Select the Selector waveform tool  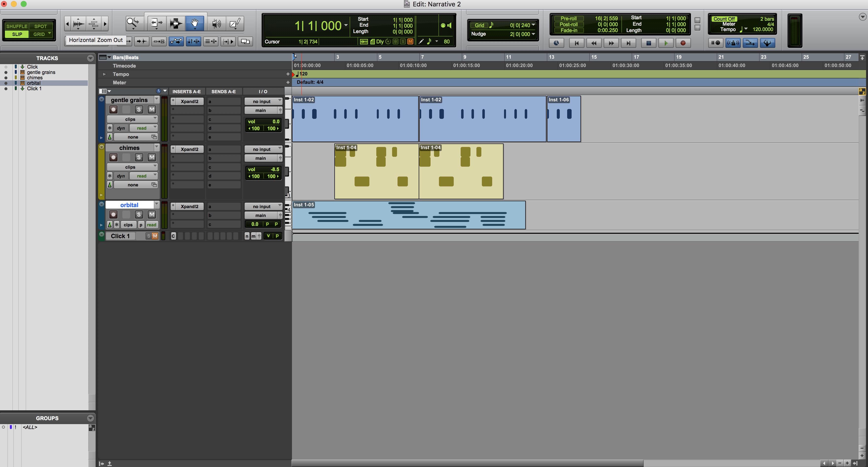coord(176,23)
